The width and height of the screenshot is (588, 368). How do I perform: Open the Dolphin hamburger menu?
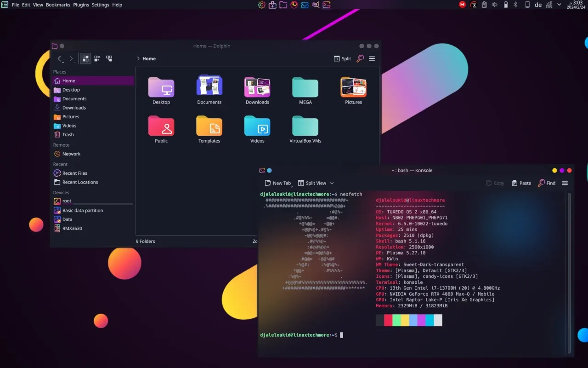pyautogui.click(x=372, y=58)
